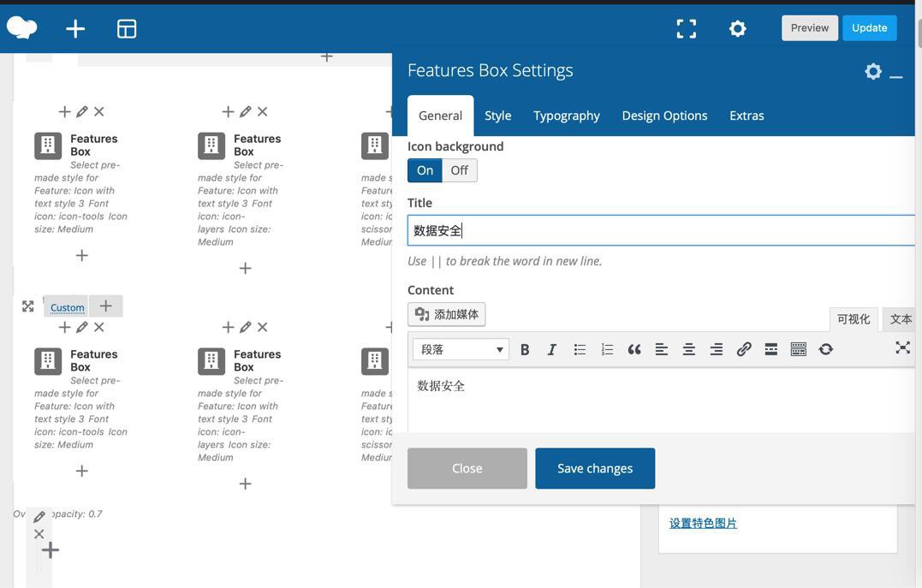
Task: Add new element with top bar plus
Action: click(75, 28)
